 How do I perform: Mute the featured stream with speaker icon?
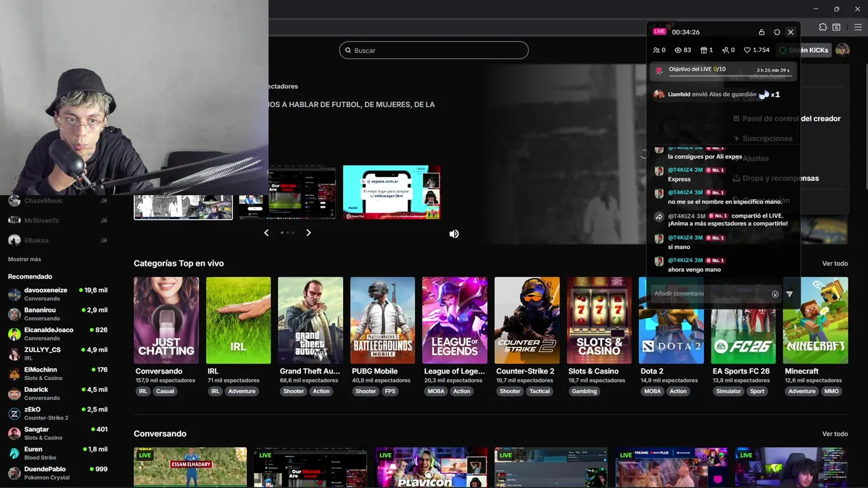(x=454, y=234)
